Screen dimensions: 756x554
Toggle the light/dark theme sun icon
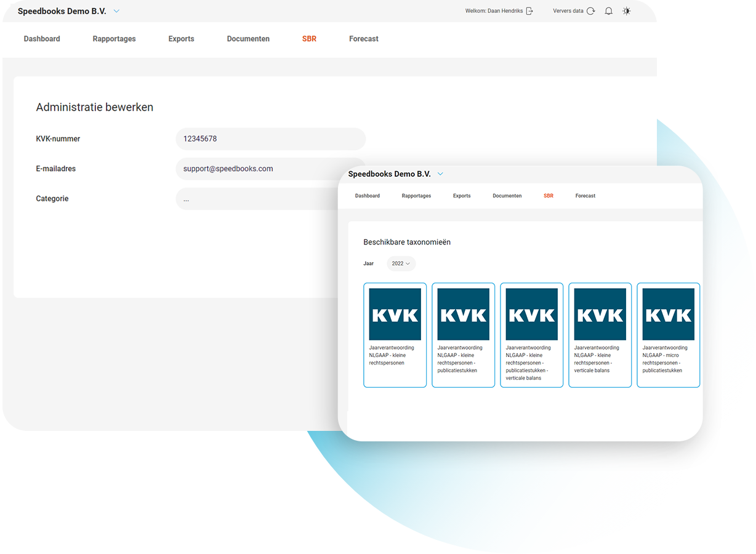[x=627, y=11]
